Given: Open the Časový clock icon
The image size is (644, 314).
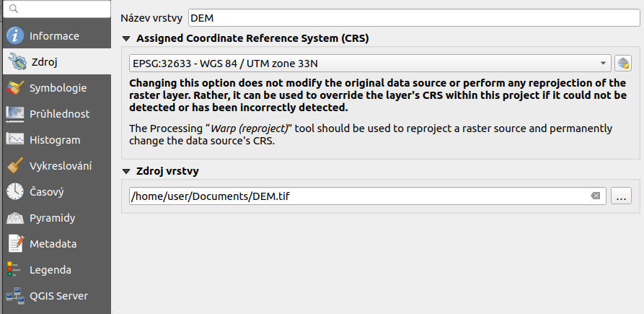Looking at the screenshot, I should [15, 192].
